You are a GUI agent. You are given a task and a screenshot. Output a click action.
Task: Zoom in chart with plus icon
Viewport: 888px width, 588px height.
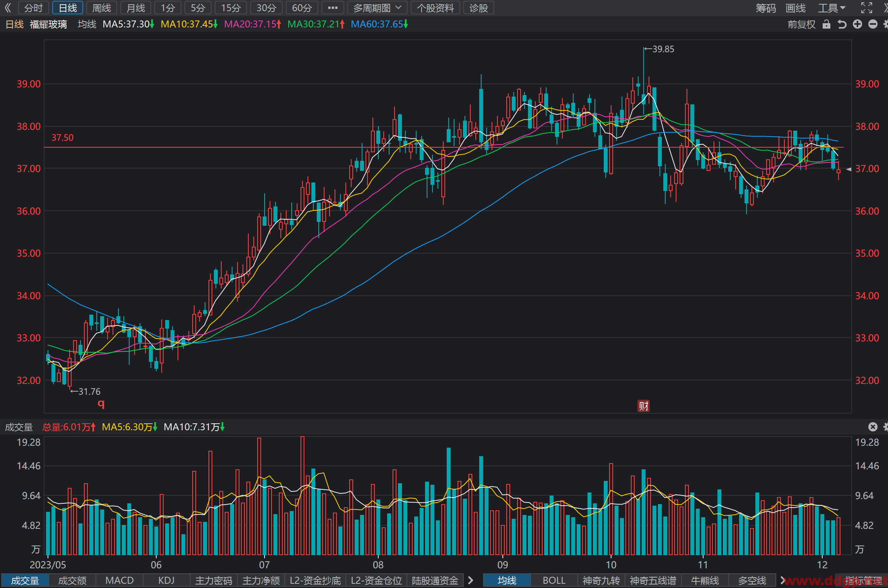(857, 24)
